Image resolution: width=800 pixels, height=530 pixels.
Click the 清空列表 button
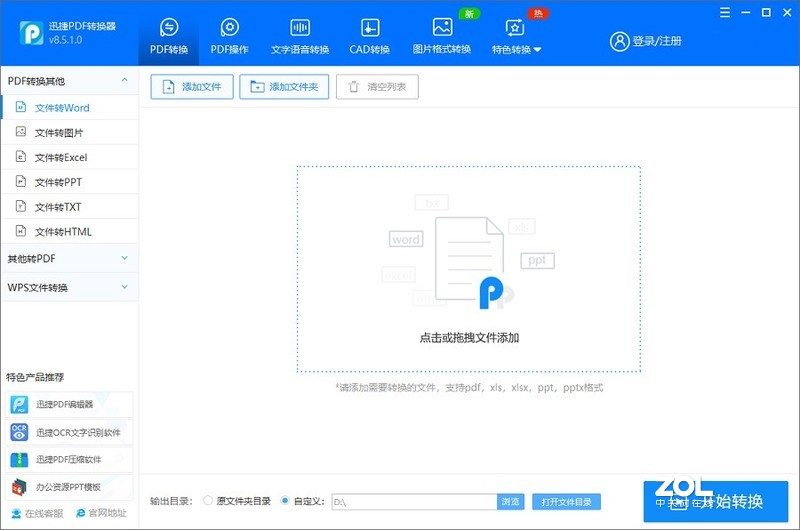pyautogui.click(x=378, y=87)
